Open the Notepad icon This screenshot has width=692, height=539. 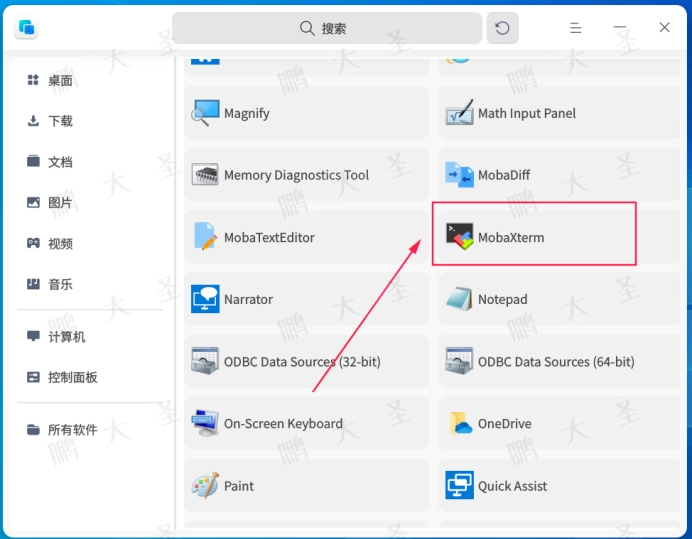click(x=459, y=299)
